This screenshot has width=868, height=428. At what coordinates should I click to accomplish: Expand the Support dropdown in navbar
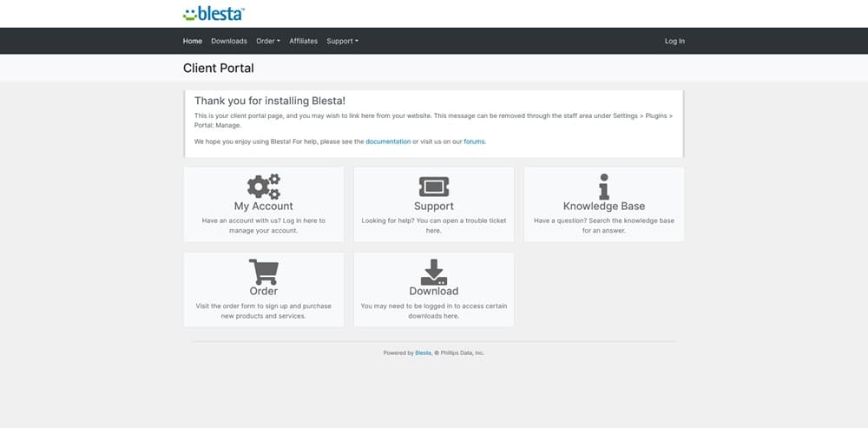coord(342,41)
